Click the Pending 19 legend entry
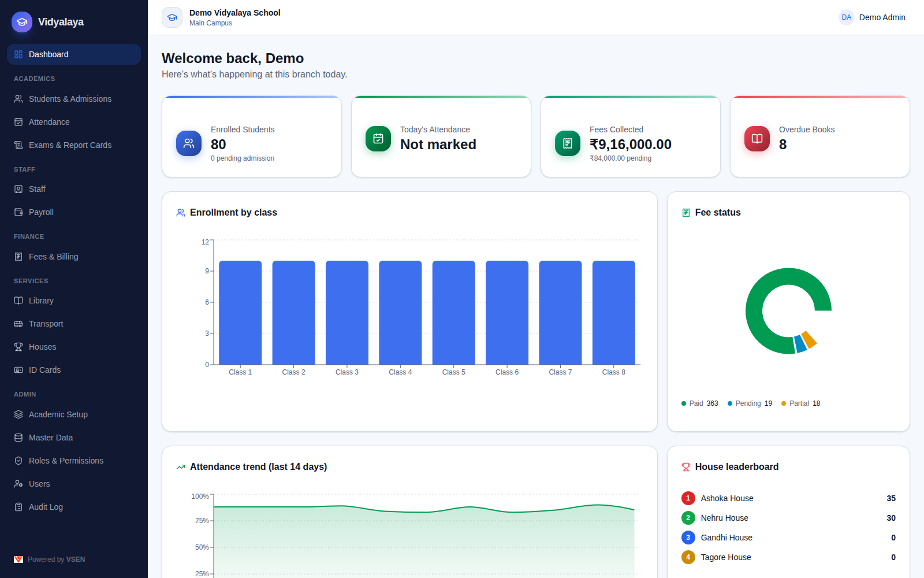 click(750, 403)
